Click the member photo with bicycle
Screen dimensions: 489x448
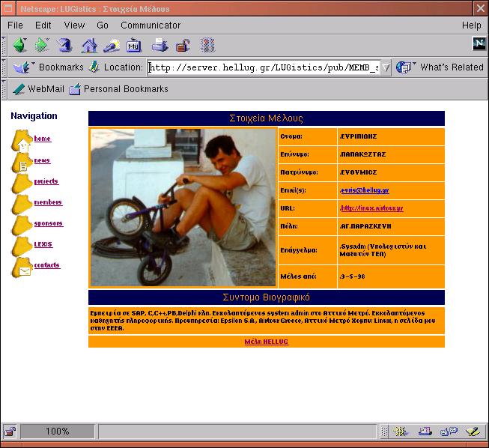coord(183,208)
